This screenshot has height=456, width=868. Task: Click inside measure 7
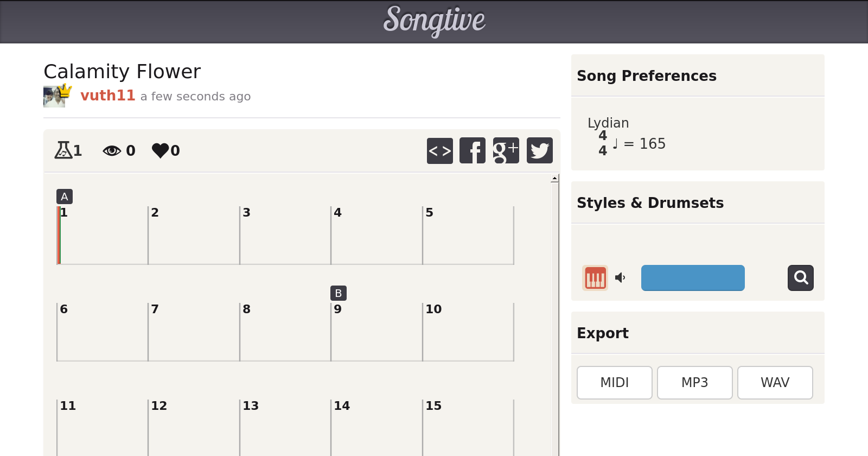pos(194,334)
